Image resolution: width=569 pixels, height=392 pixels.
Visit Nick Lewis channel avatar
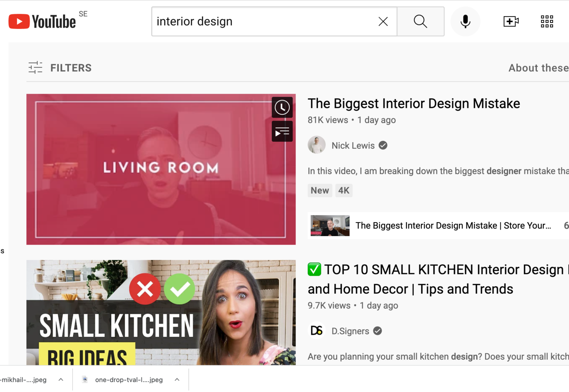point(317,145)
